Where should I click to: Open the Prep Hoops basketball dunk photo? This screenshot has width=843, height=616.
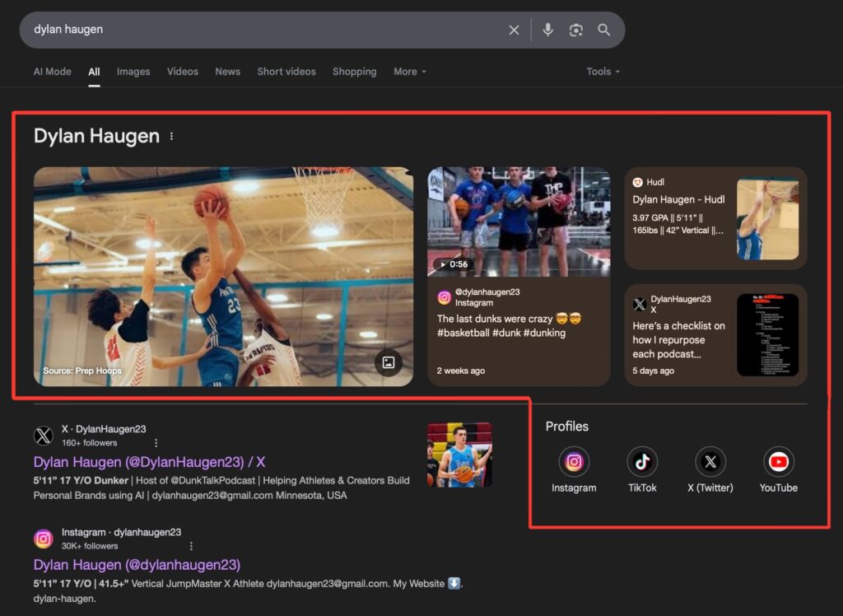223,277
